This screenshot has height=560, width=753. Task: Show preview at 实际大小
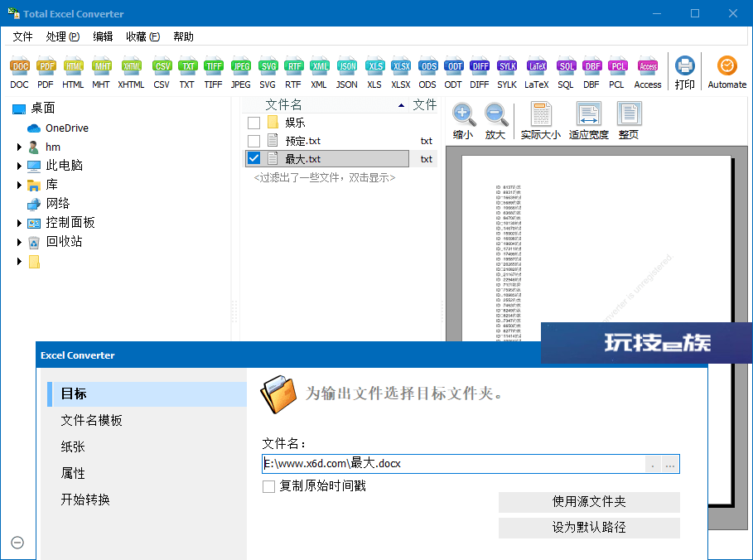541,121
